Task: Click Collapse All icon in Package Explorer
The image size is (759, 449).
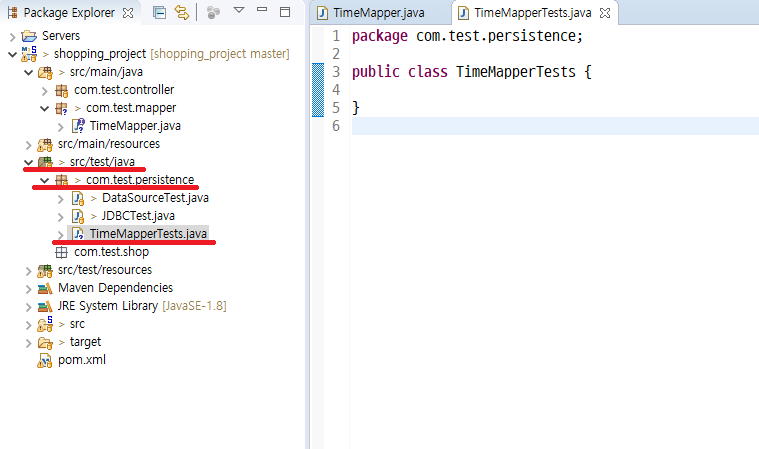Action: tap(159, 13)
